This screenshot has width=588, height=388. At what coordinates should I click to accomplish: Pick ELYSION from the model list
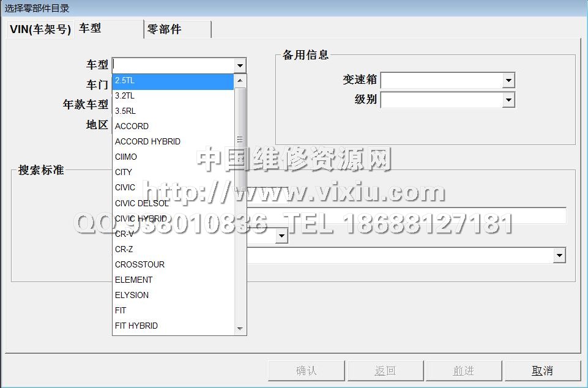[x=173, y=295]
